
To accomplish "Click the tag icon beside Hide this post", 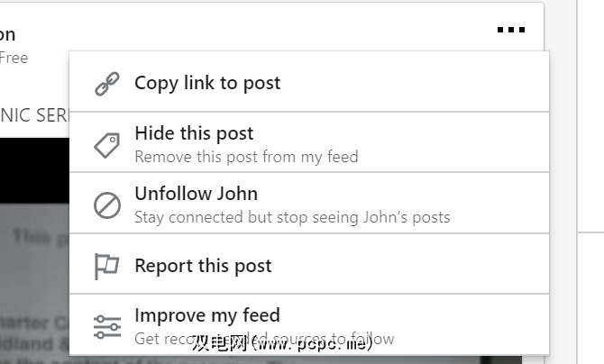I will (x=107, y=145).
